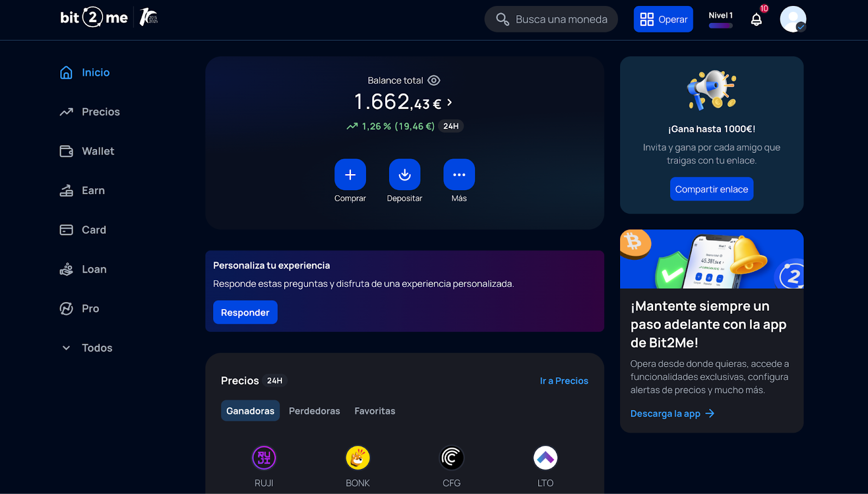The width and height of the screenshot is (868, 494).
Task: Focus the Busca una moneda search field
Action: pos(551,20)
